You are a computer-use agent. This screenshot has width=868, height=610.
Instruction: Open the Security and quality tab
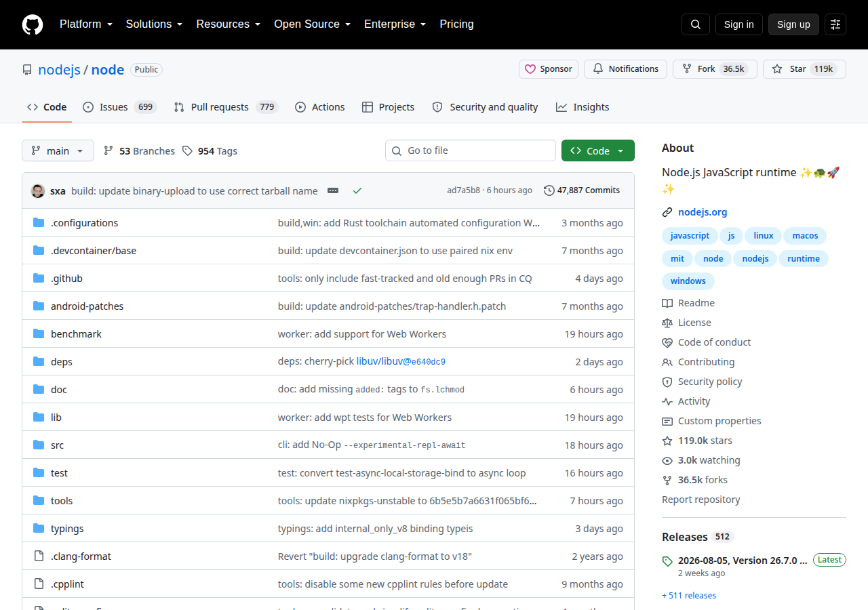point(485,107)
